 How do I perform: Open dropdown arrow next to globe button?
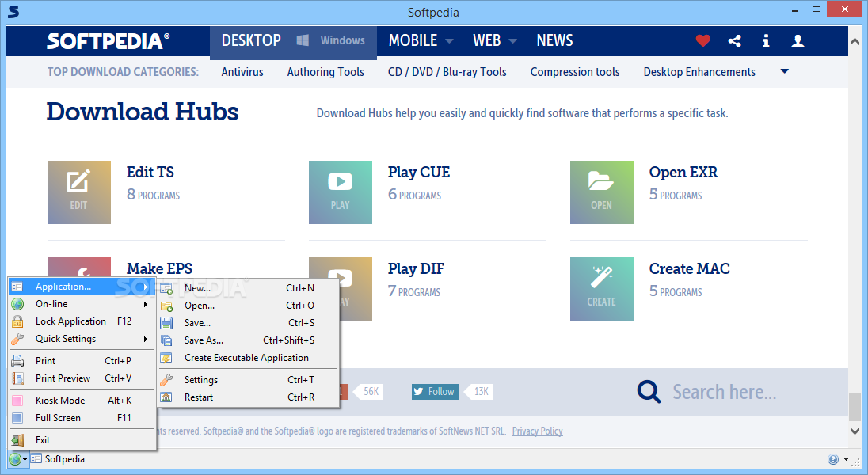(x=25, y=459)
